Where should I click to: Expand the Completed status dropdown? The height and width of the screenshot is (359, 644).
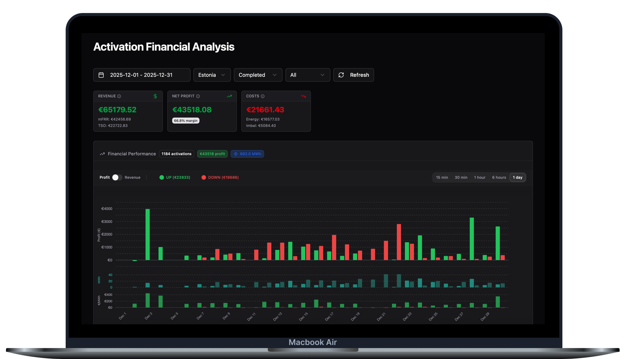258,75
